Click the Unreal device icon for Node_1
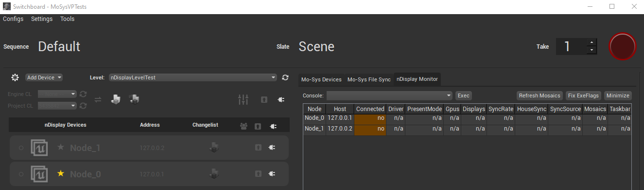Screen dimensions: 644x190 (39, 148)
